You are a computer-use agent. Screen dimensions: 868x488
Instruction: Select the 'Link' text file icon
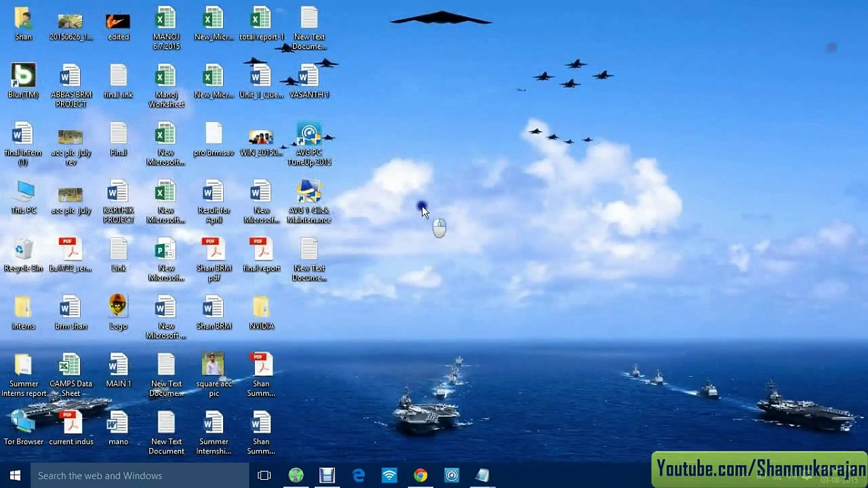point(118,255)
